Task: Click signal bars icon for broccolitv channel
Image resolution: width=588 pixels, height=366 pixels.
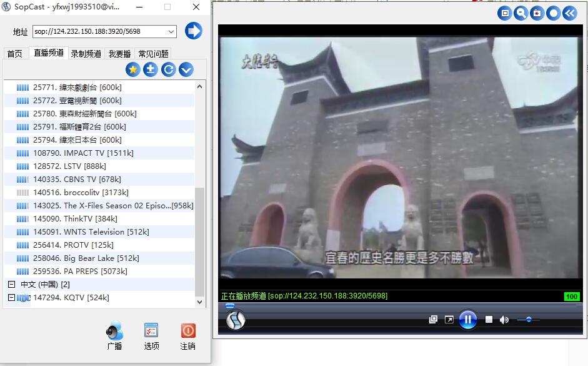Action: (x=22, y=193)
